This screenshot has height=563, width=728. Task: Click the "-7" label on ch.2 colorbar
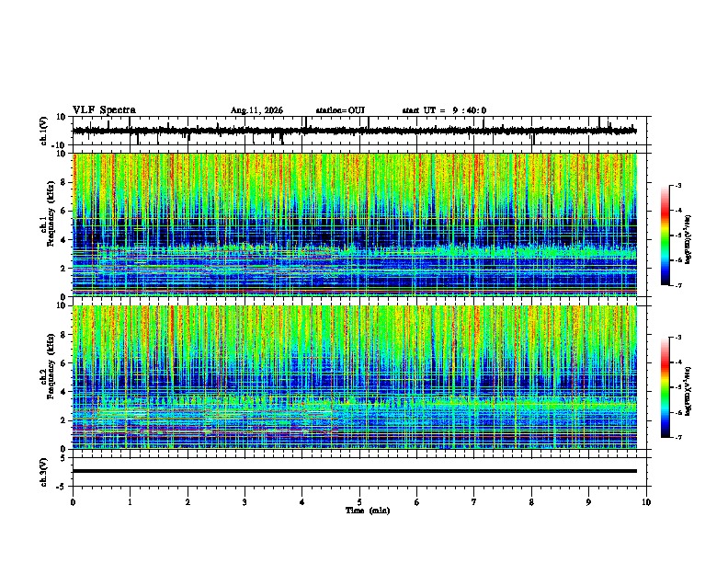tap(678, 437)
